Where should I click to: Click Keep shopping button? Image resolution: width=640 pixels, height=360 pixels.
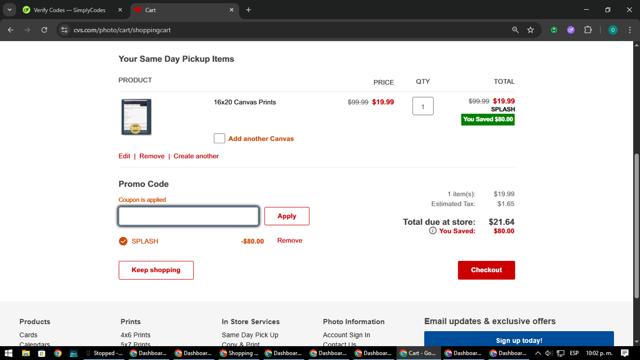pos(156,270)
